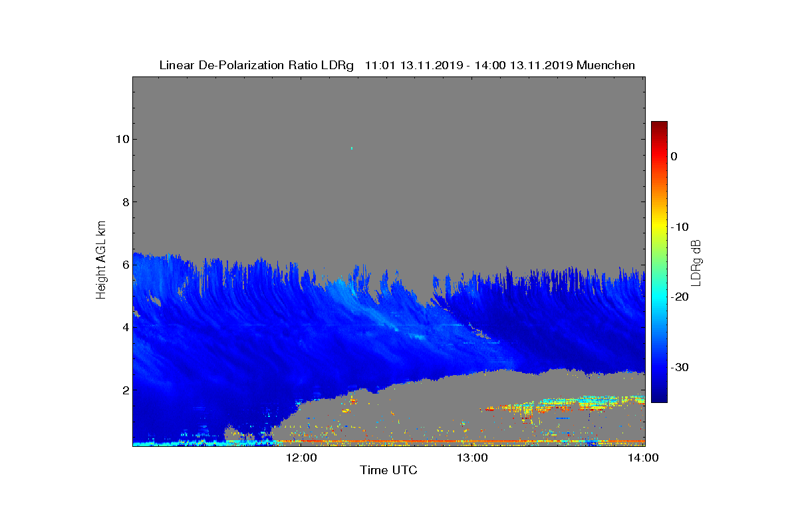Viewport: 798px width, 532px height.
Task: Click the orange-red band along the bottom of plot
Action: 459,441
